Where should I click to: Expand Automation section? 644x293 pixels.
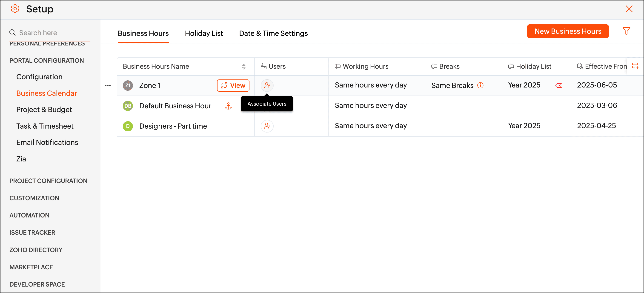[x=29, y=215]
